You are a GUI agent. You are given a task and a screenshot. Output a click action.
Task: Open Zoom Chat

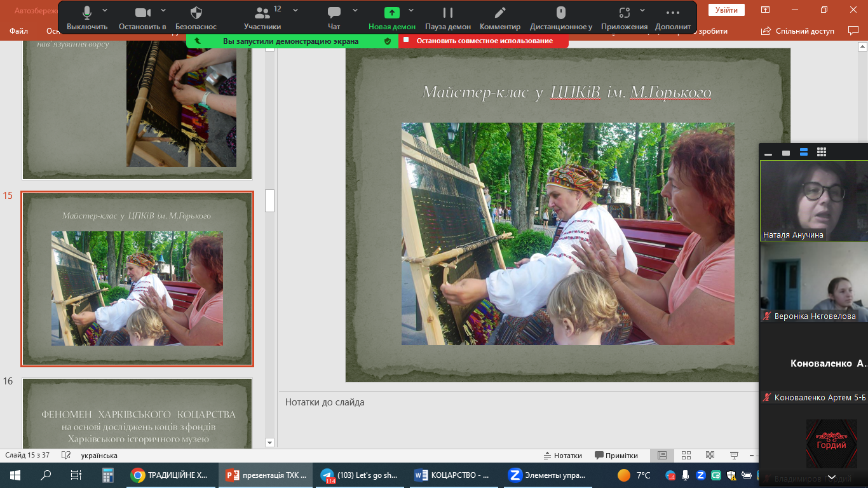pos(334,18)
